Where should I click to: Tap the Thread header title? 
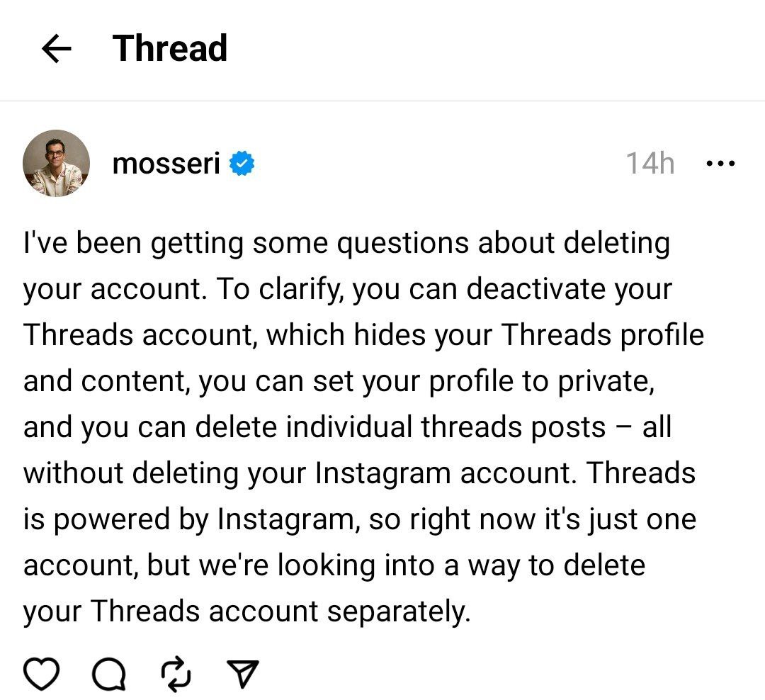[x=170, y=48]
